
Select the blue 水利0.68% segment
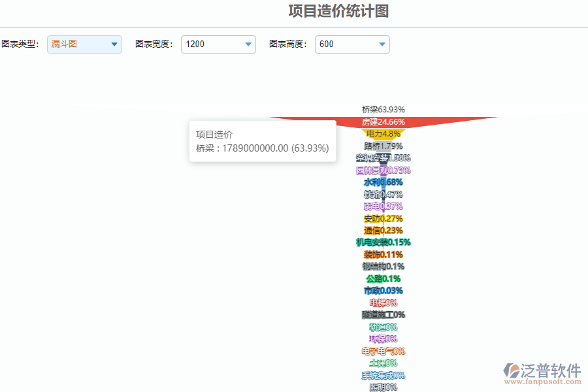point(384,183)
